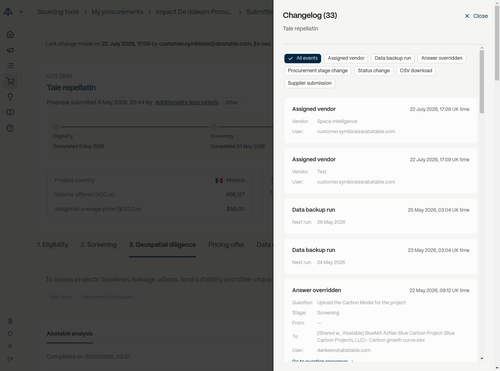Toggle the All events filter chip
The image size is (500, 371).
pyautogui.click(x=303, y=58)
